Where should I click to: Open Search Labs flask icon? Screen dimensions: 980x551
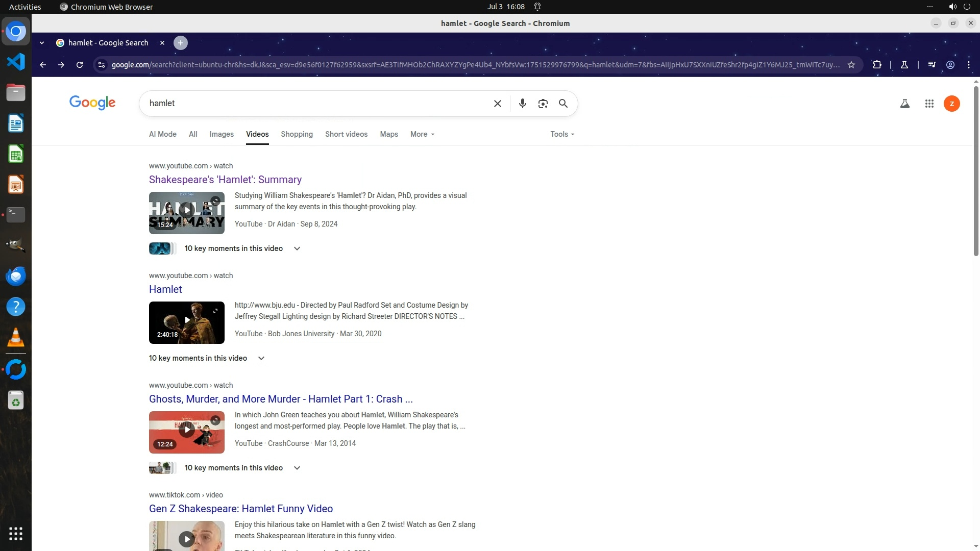tap(904, 104)
